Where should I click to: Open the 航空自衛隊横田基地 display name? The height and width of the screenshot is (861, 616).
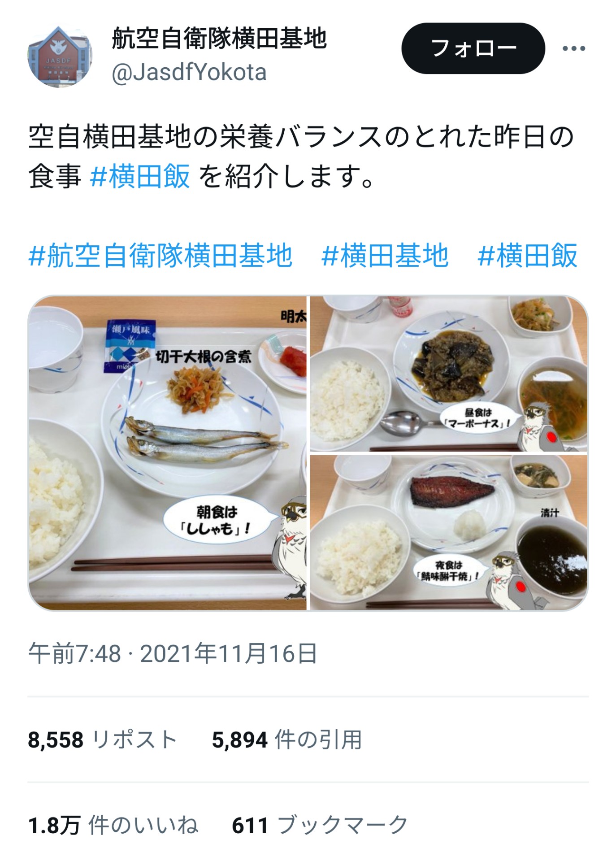click(219, 38)
